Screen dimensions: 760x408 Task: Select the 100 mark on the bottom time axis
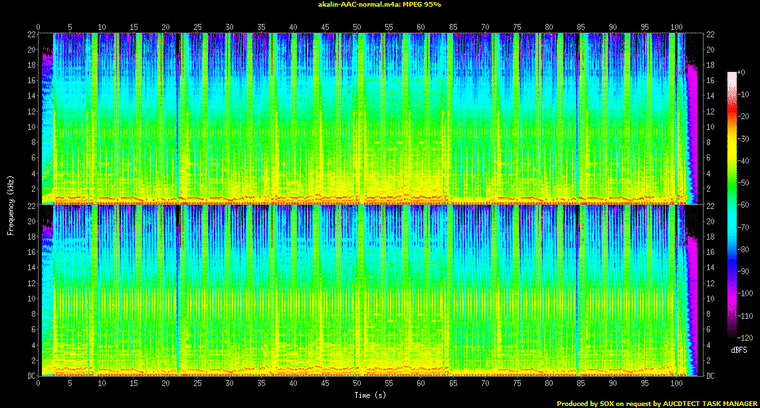pyautogui.click(x=675, y=384)
